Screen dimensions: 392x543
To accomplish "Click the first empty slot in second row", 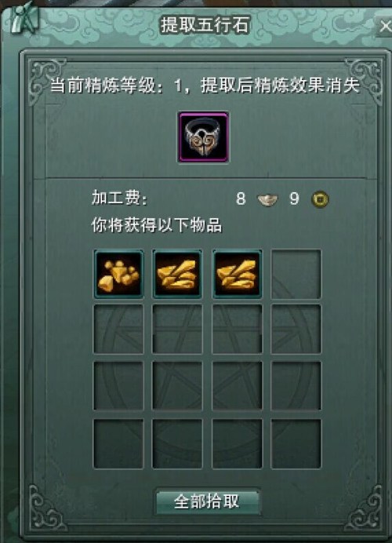I will pos(118,330).
